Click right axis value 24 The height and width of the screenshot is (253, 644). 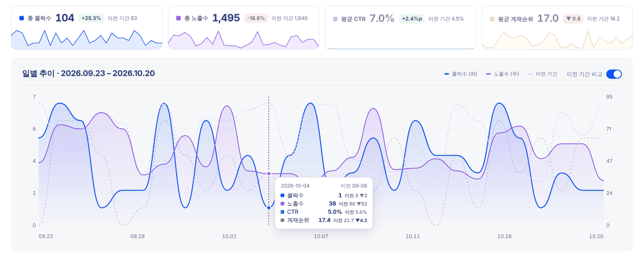click(x=609, y=193)
